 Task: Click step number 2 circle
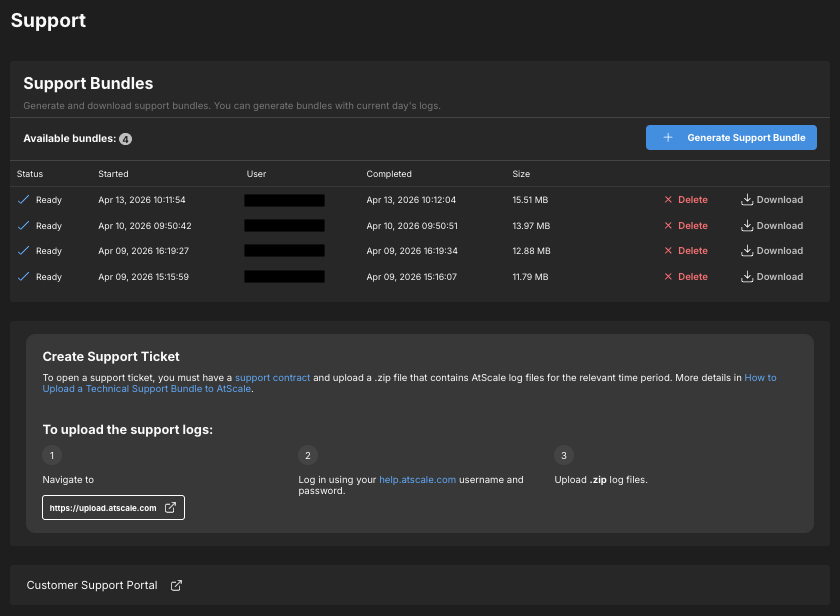click(x=308, y=455)
